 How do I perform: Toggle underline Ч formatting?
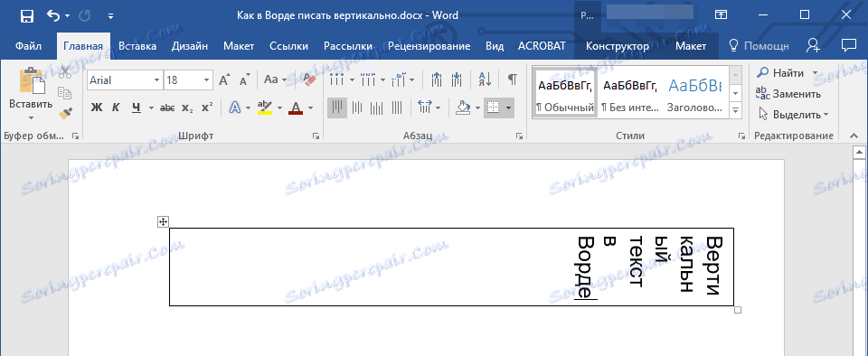point(137,108)
